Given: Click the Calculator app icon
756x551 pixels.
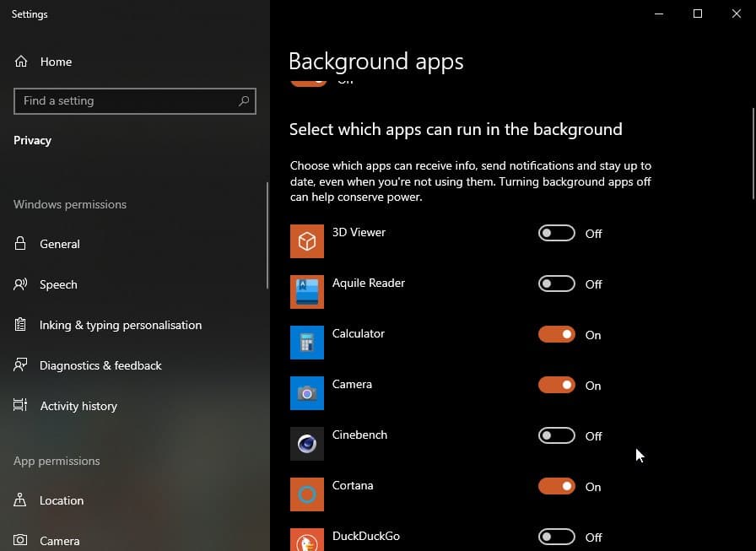Looking at the screenshot, I should click(307, 343).
